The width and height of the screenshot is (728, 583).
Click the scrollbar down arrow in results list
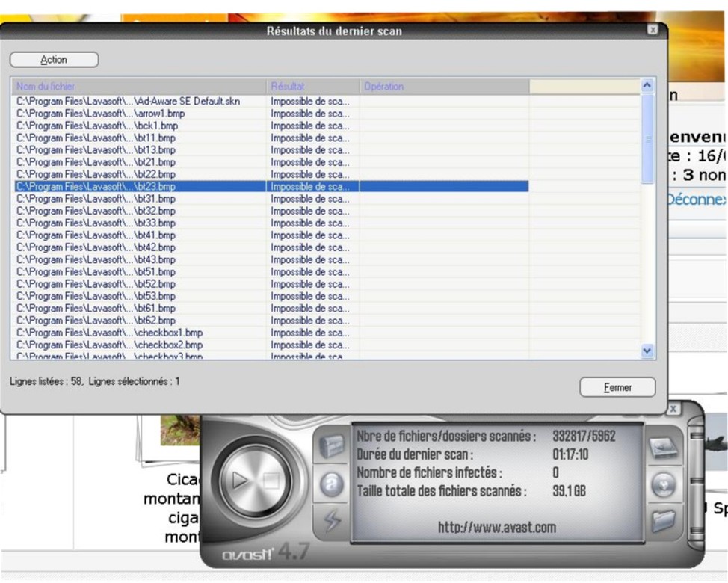click(x=647, y=351)
